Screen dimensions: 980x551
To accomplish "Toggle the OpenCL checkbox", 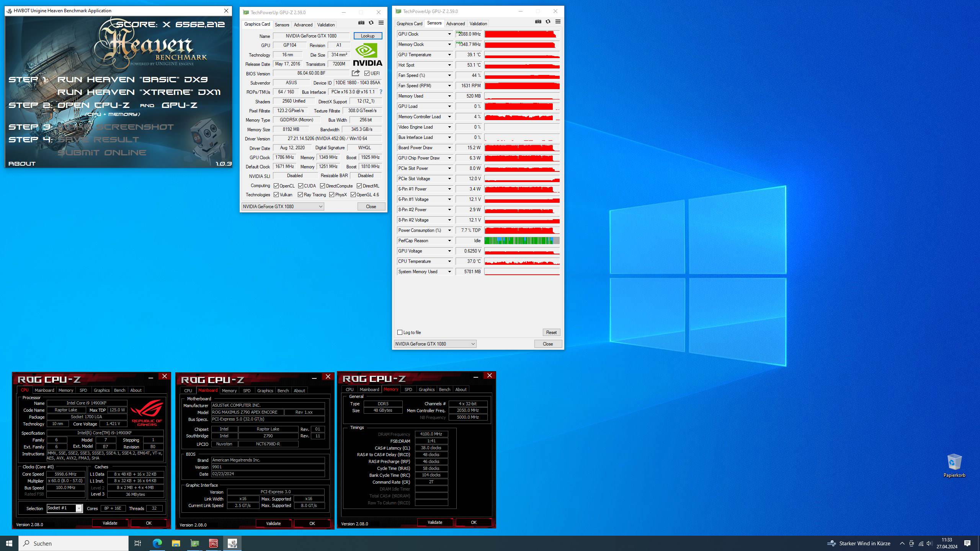I will [276, 186].
